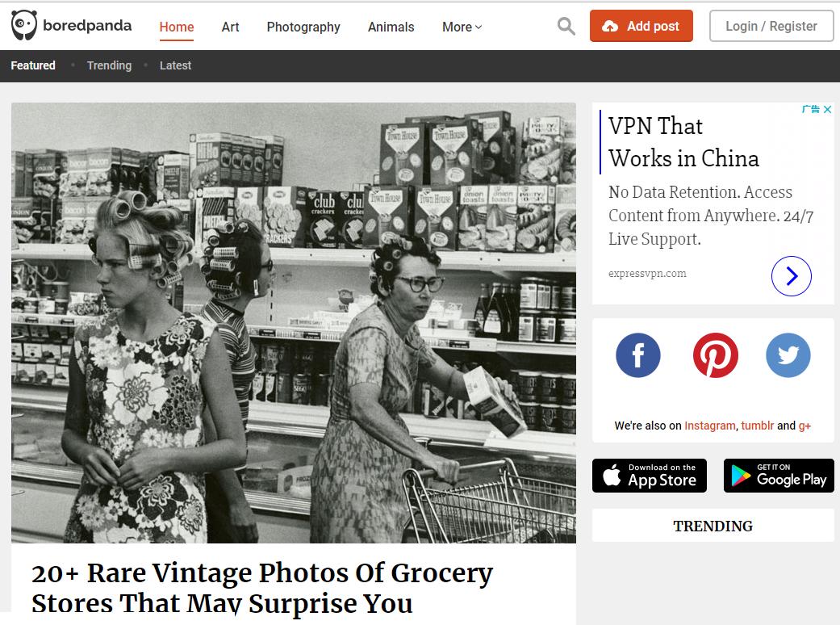This screenshot has height=625, width=840.
Task: Get it on Google Play badge
Action: [779, 476]
